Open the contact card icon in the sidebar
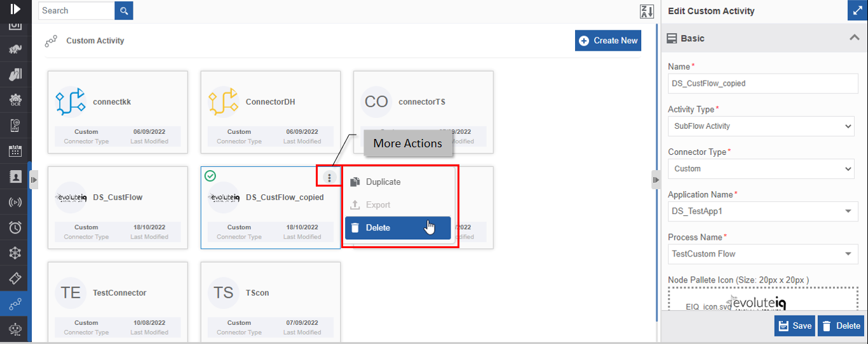The height and width of the screenshot is (344, 868). tap(15, 176)
